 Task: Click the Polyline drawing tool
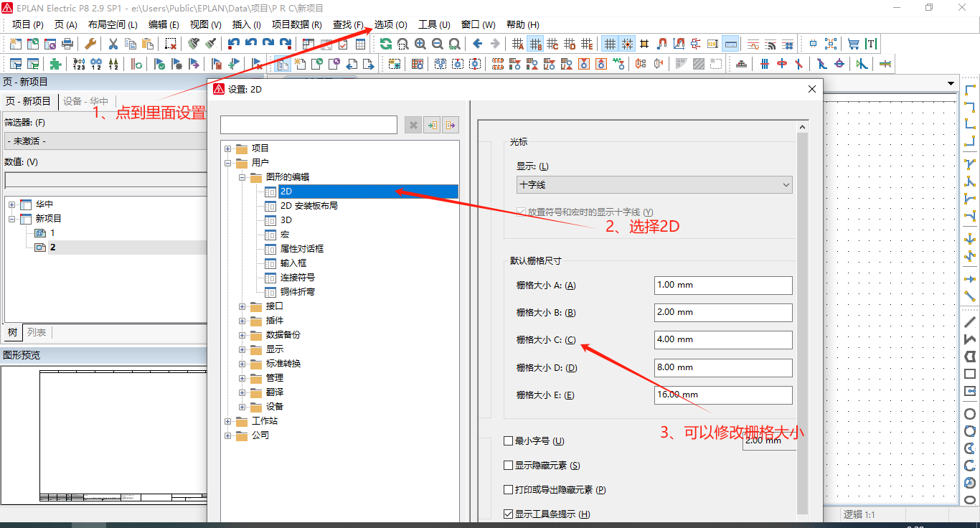(970, 339)
